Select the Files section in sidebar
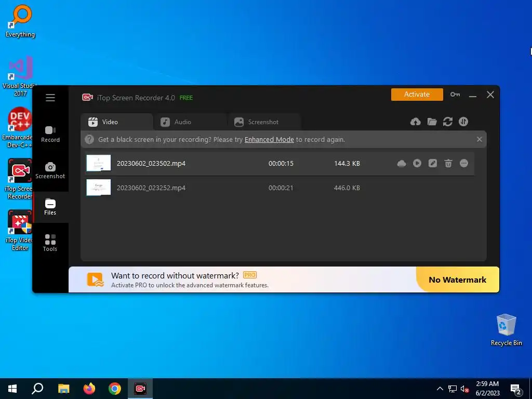 pos(50,207)
